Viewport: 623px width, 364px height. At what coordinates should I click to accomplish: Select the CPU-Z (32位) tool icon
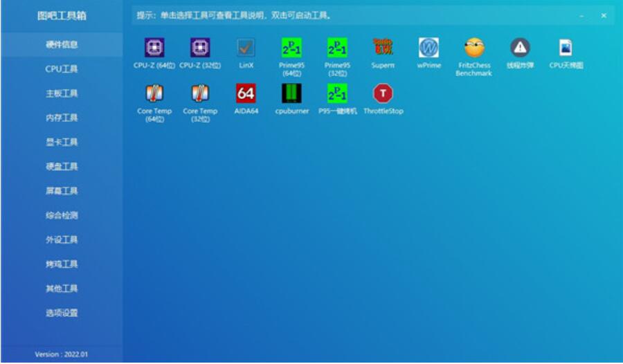[200, 48]
